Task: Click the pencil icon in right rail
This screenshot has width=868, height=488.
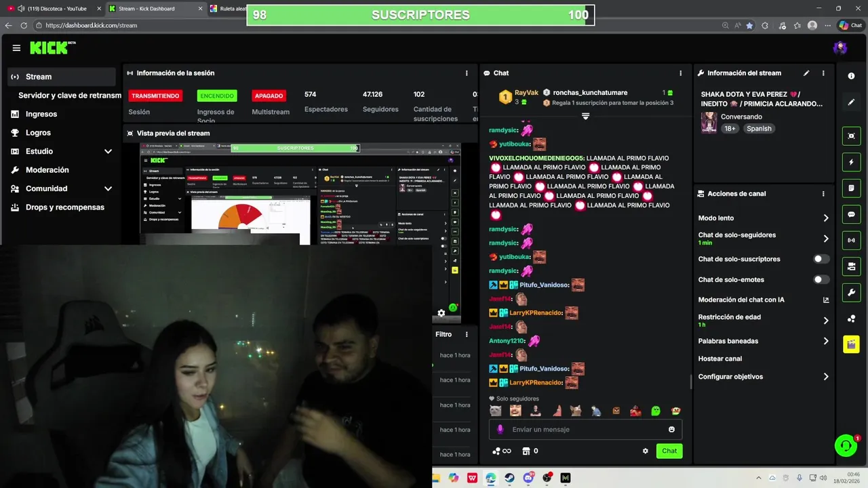Action: pyautogui.click(x=851, y=102)
